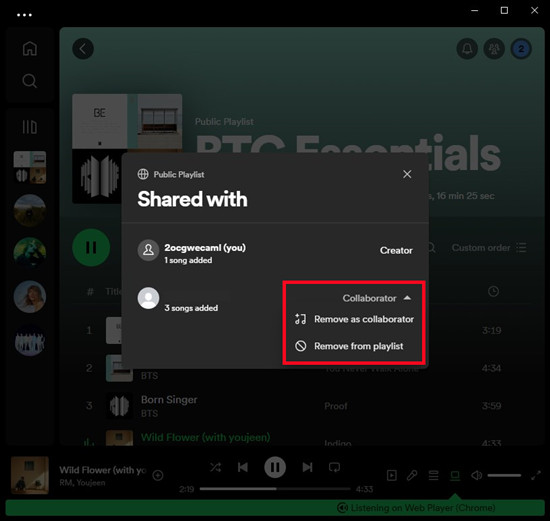Click the 1 song added text

[188, 260]
